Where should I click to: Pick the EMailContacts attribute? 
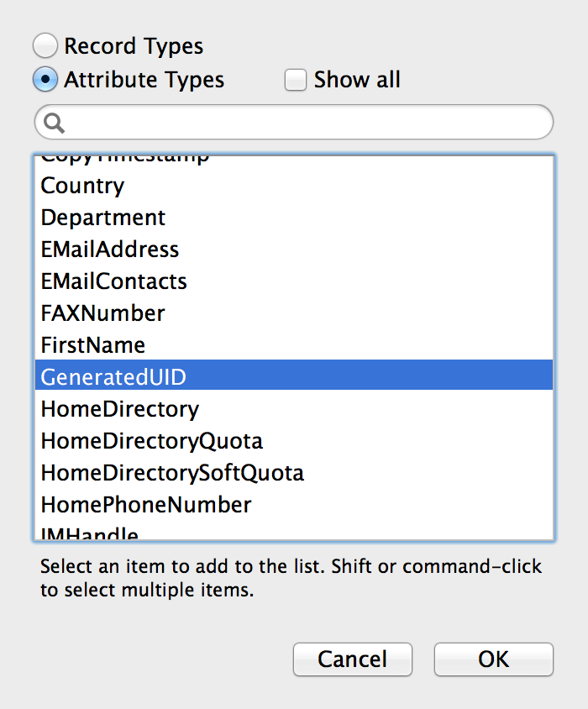coord(294,281)
